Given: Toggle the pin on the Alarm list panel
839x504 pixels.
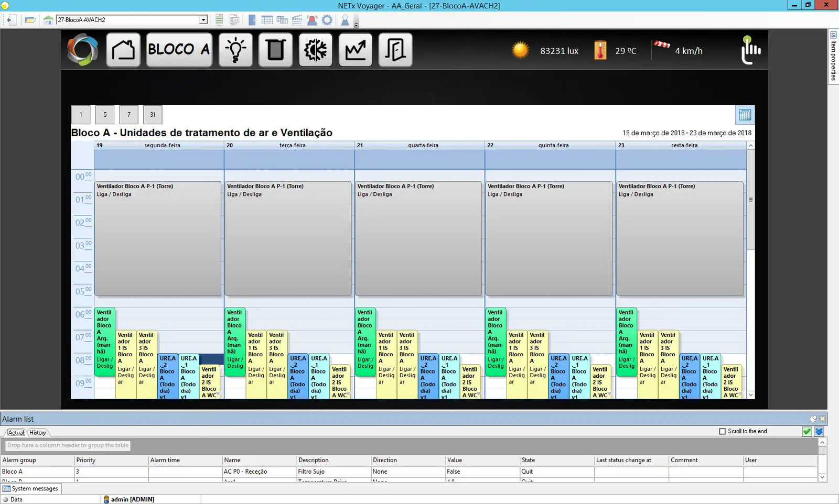Looking at the screenshot, I should tap(813, 419).
